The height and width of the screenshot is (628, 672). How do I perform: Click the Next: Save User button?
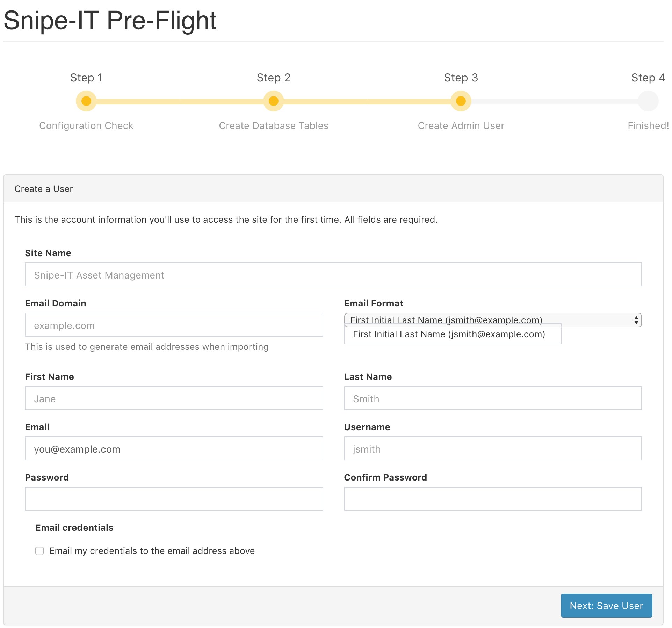[606, 606]
